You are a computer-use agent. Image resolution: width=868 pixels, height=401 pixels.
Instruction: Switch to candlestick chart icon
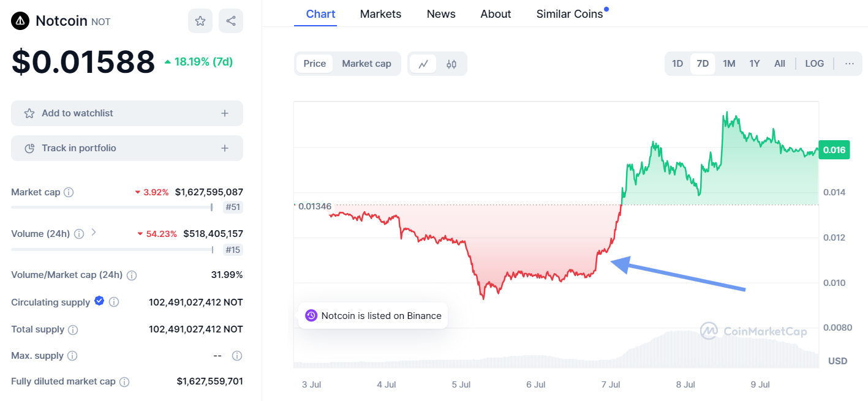[451, 64]
